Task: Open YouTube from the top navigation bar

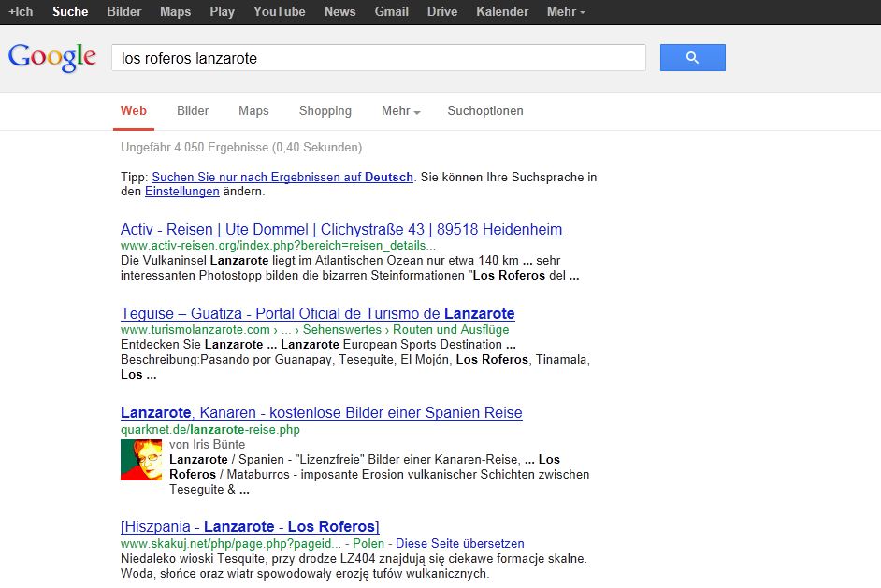Action: point(279,12)
